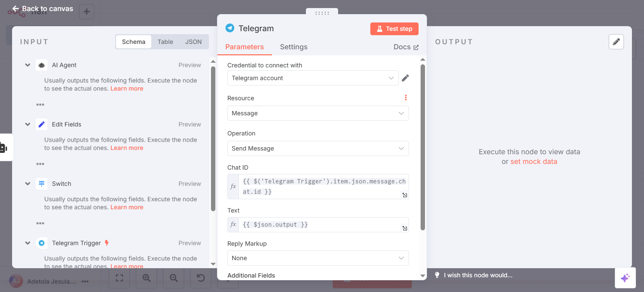Viewport: 644px width, 292px height.
Task: Open the Telegram account credential dropdown
Action: (x=313, y=78)
